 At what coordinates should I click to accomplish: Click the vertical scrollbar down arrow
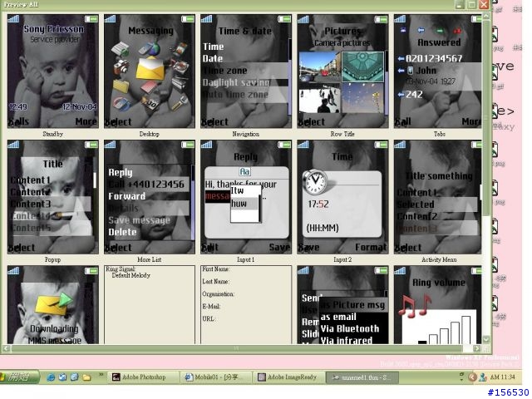click(x=486, y=339)
